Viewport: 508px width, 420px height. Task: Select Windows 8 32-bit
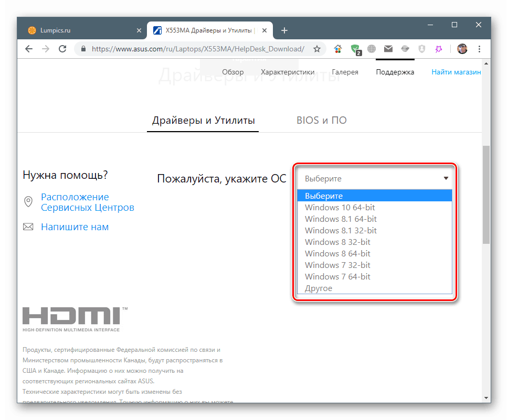point(375,242)
